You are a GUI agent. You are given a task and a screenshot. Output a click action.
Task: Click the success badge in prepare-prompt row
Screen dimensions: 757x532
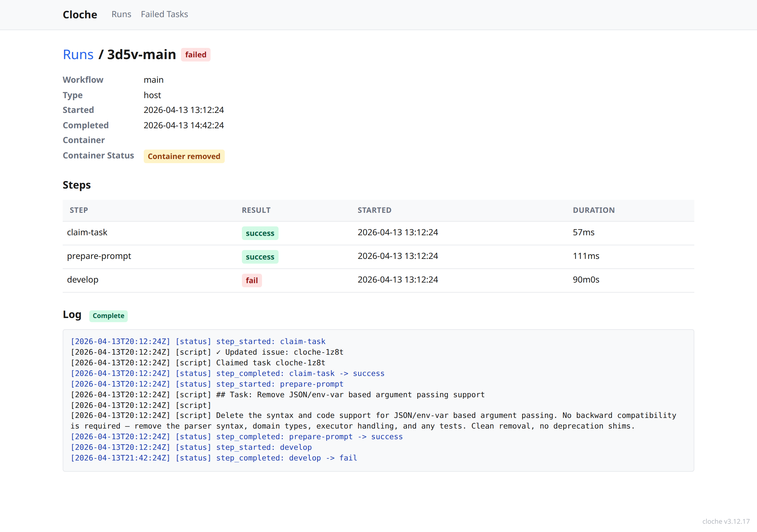point(260,257)
